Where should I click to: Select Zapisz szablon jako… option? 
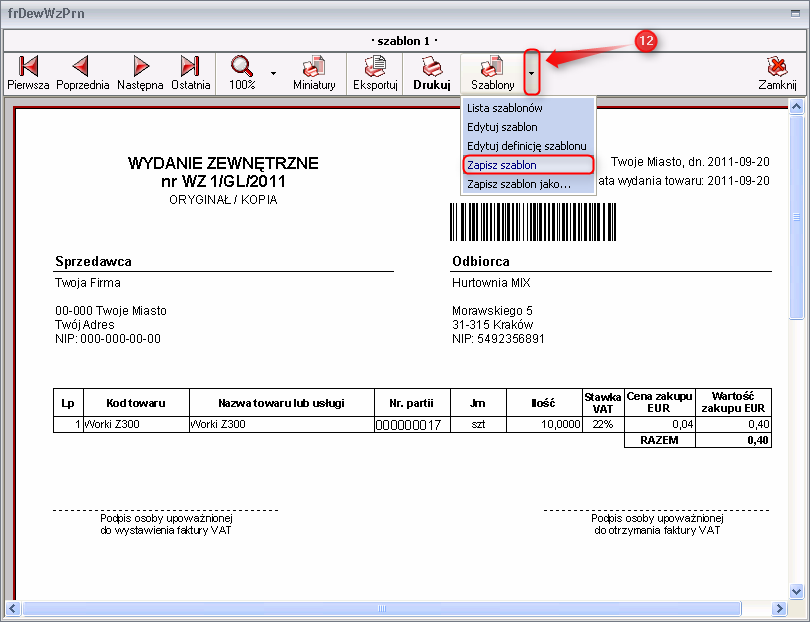(x=518, y=184)
